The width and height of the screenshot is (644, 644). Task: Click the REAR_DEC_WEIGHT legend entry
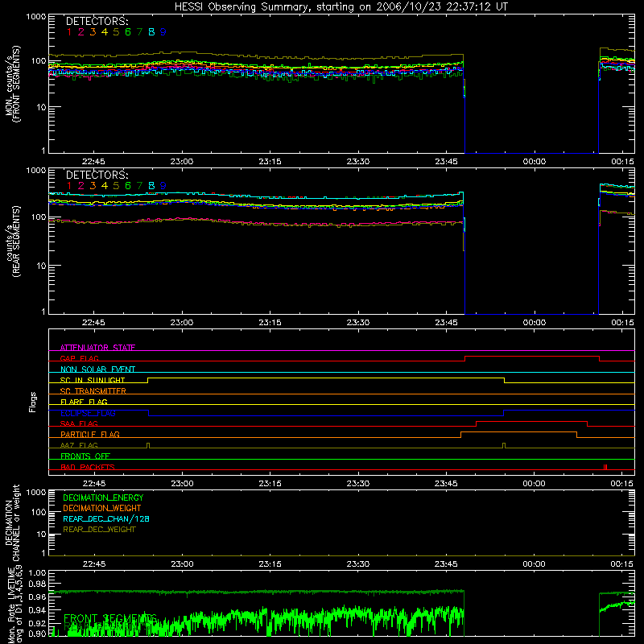(x=99, y=530)
